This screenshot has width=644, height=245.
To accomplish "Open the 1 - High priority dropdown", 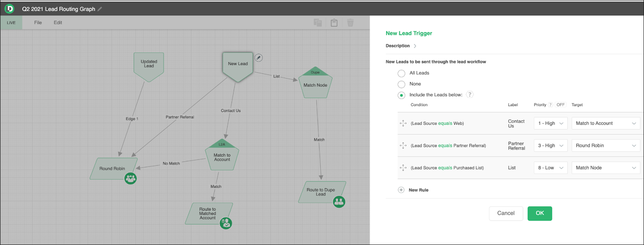I will 551,123.
